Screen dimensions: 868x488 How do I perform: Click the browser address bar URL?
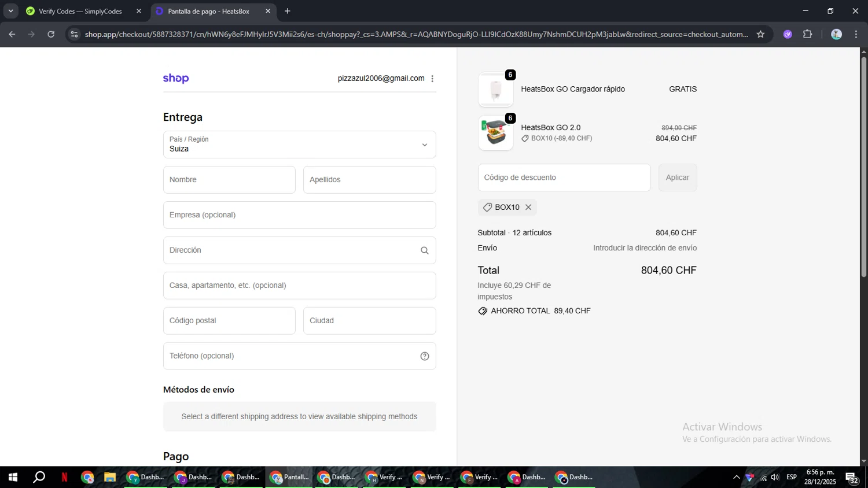click(417, 34)
